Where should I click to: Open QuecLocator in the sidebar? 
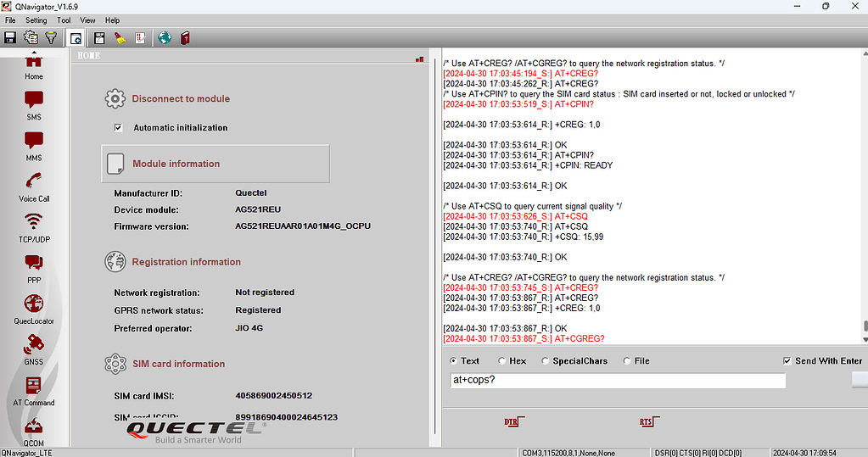coord(34,309)
